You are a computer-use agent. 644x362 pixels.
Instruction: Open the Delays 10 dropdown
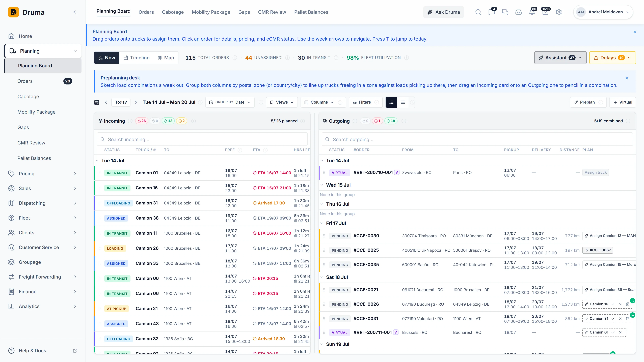click(x=612, y=58)
